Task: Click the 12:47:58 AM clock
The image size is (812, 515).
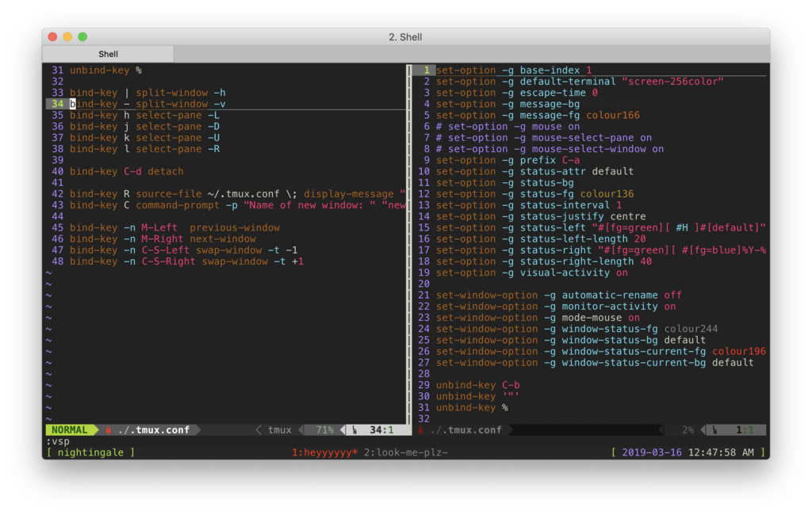Action: tap(721, 452)
